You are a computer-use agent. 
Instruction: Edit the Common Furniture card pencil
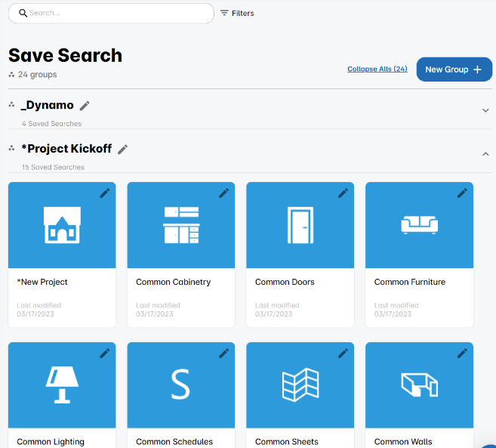pyautogui.click(x=462, y=193)
